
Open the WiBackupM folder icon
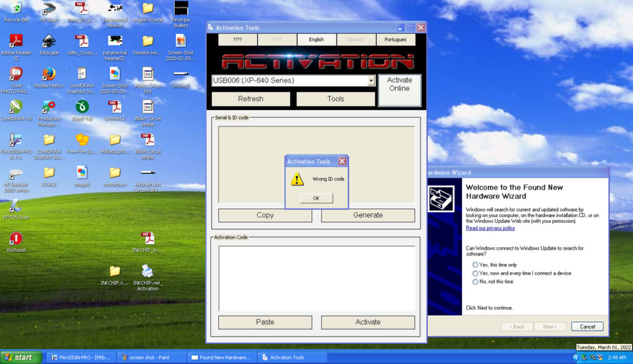click(x=115, y=143)
